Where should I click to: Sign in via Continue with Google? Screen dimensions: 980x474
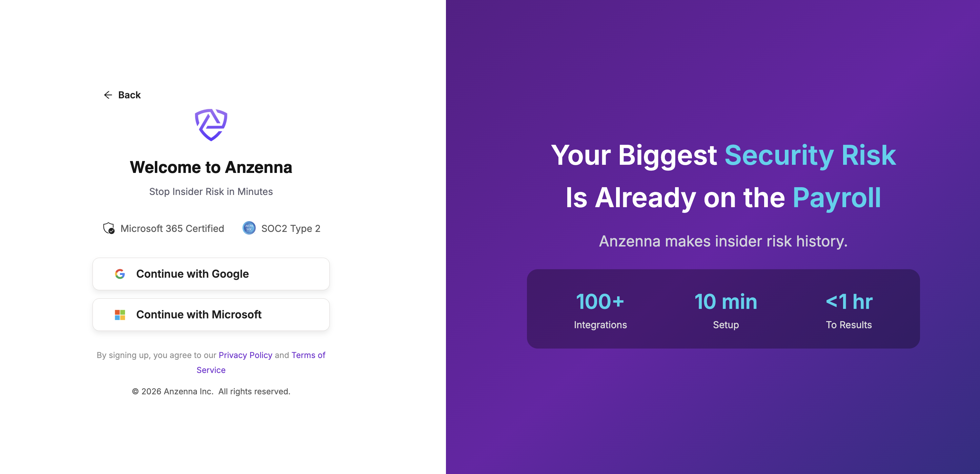211,274
